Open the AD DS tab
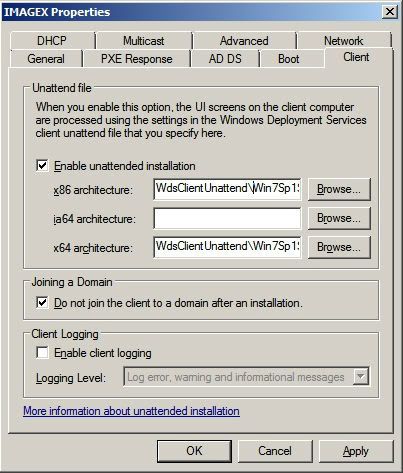403x473 pixels. pyautogui.click(x=225, y=59)
